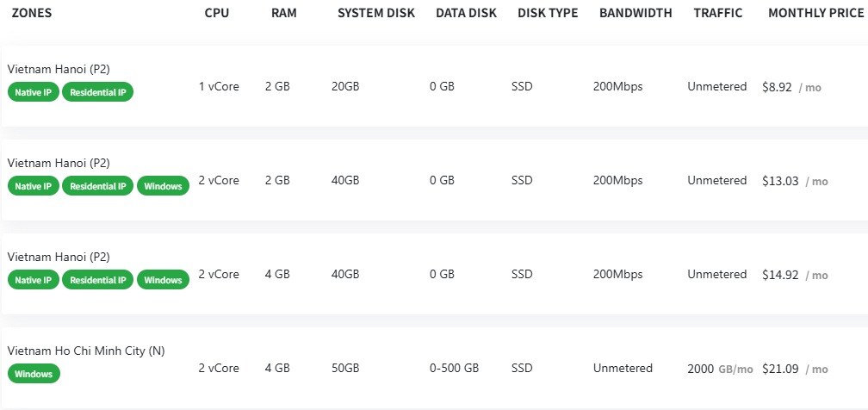Click the 2000 GB/mo traffic value
Viewport: 868px width, 410px height.
point(720,369)
